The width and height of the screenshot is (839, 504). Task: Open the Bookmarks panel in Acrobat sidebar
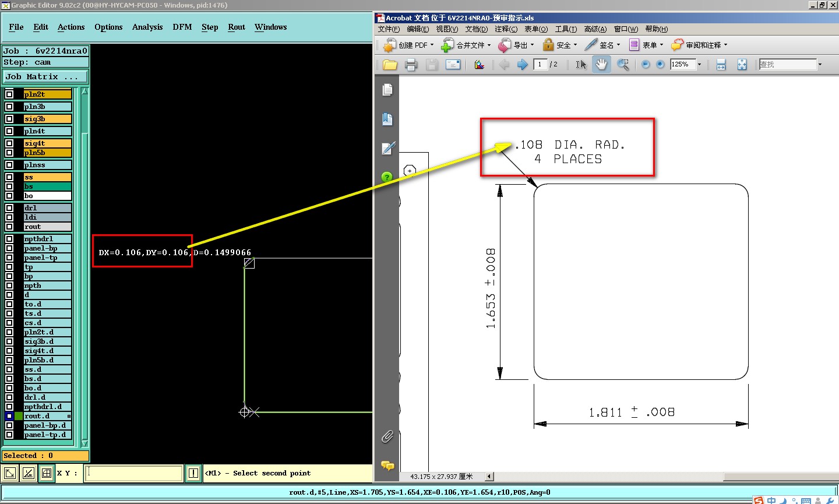click(387, 119)
